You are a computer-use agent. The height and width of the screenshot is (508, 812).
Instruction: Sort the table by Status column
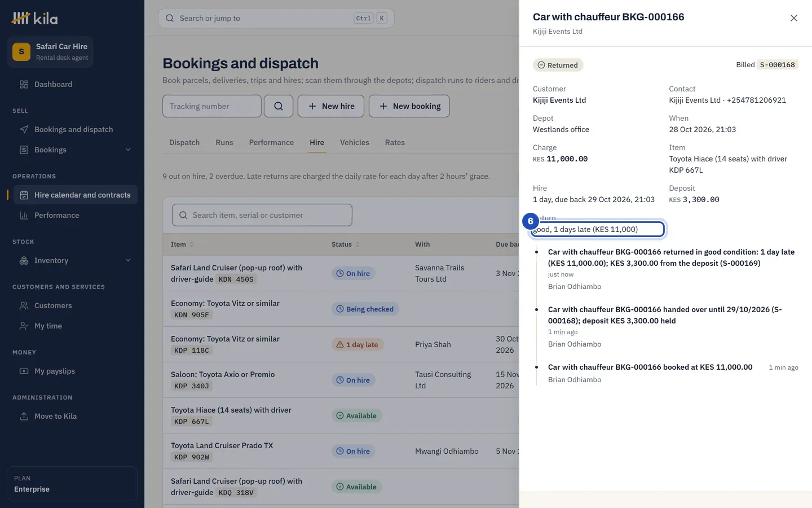[346, 244]
